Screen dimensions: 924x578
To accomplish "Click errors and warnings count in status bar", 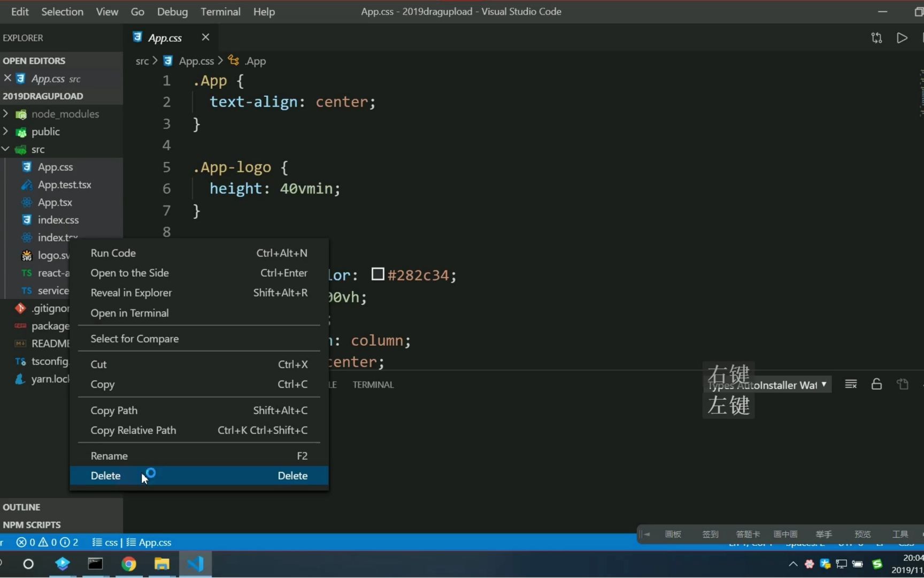I will point(47,542).
